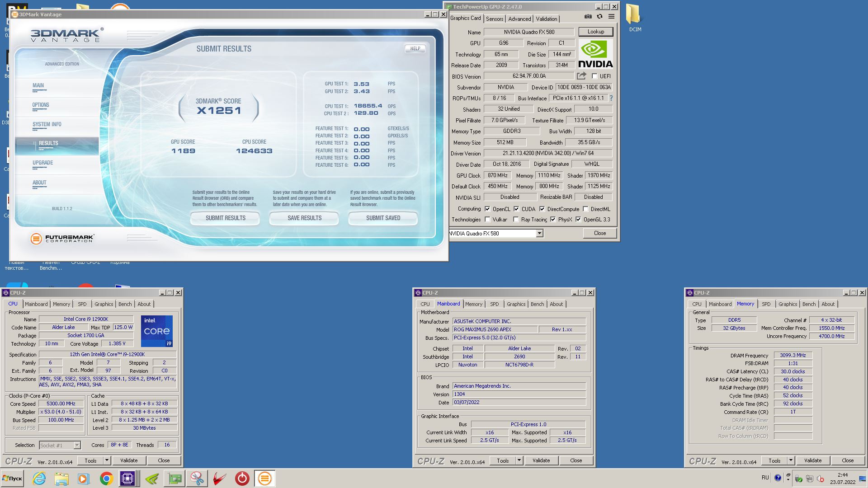Take a screenshot with GPU-Z camera icon
868x488 pixels.
click(588, 16)
